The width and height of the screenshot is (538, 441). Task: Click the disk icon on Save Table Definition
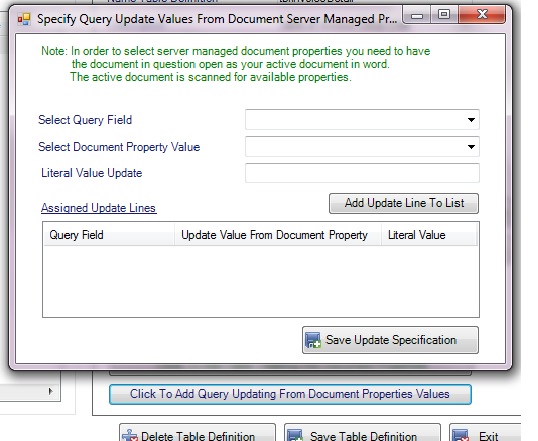pyautogui.click(x=296, y=435)
